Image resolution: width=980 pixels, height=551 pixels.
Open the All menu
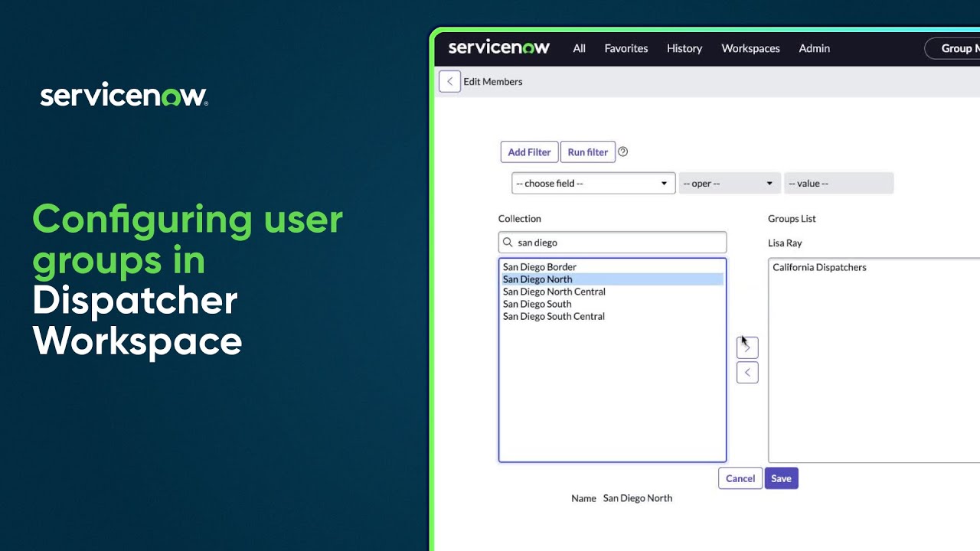point(579,48)
